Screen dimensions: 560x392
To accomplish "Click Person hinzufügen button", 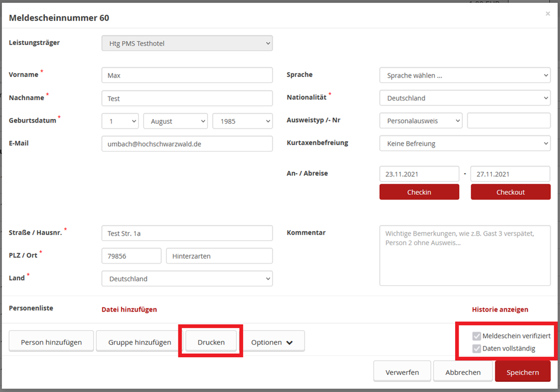I will coord(51,342).
